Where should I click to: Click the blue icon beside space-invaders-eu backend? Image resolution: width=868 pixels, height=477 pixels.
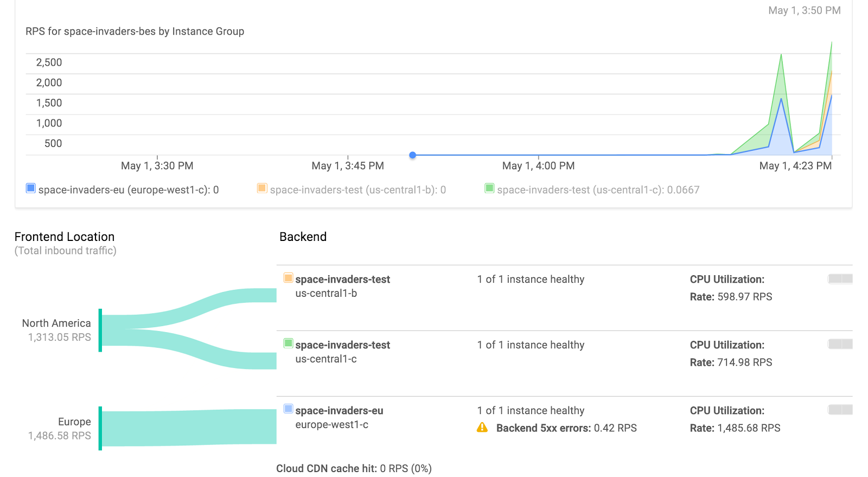(x=289, y=409)
